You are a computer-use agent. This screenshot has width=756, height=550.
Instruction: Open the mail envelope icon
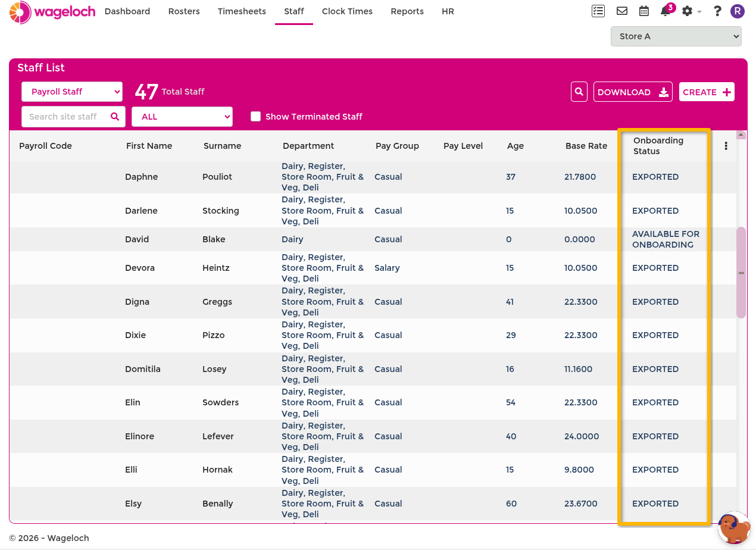click(x=621, y=11)
